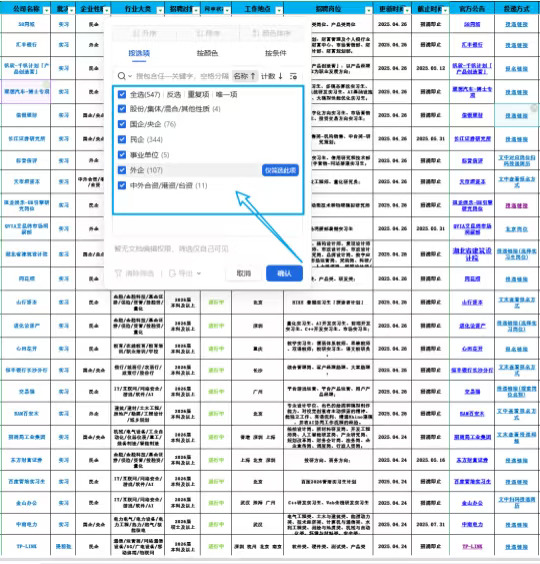Toggle the 民企 (344) checkbox
Viewport: 540px width, 564px height.
click(122, 139)
